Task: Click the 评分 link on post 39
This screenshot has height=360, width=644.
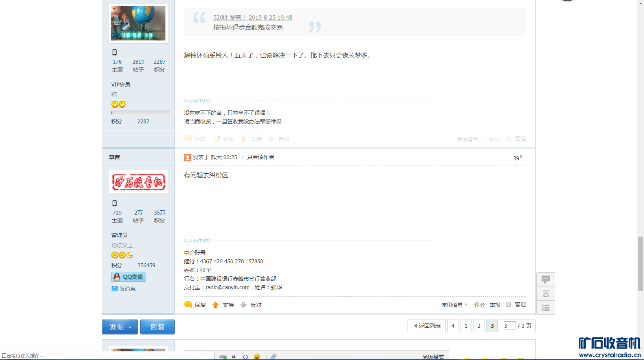Action: point(479,305)
